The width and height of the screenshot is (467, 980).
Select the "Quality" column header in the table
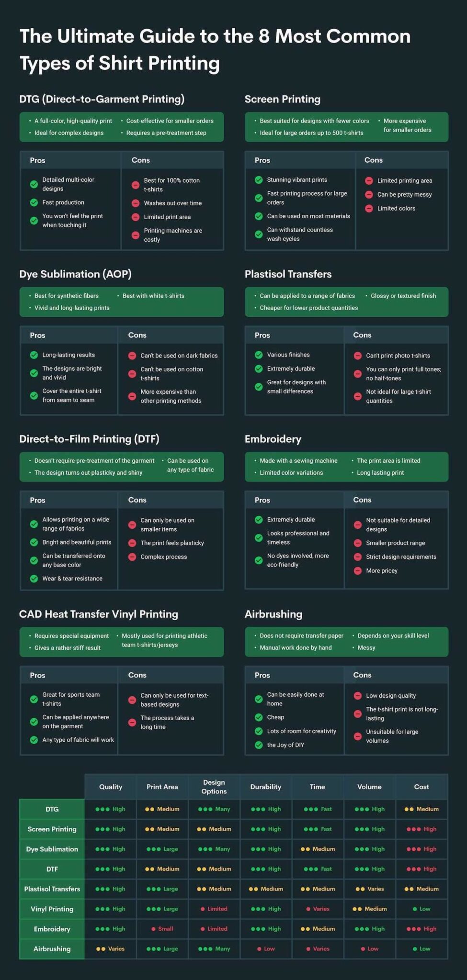[x=111, y=787]
